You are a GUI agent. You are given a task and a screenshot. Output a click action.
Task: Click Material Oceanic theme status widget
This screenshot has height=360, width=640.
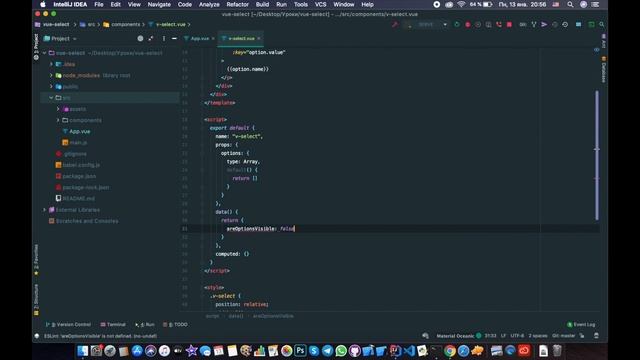459,336
